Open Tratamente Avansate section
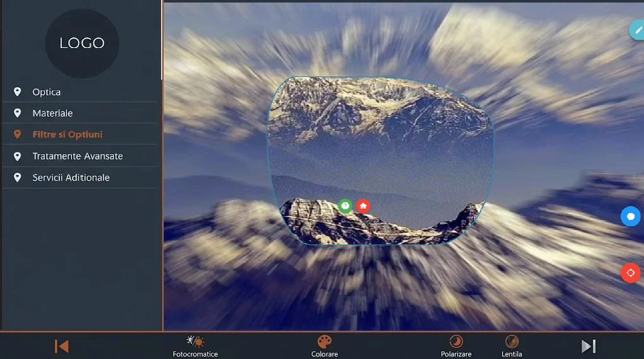 tap(79, 155)
